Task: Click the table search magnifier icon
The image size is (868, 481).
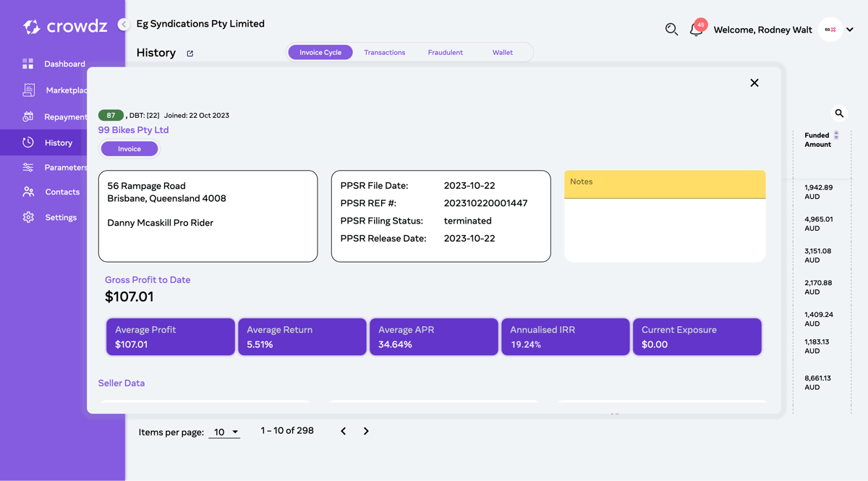Action: click(839, 114)
